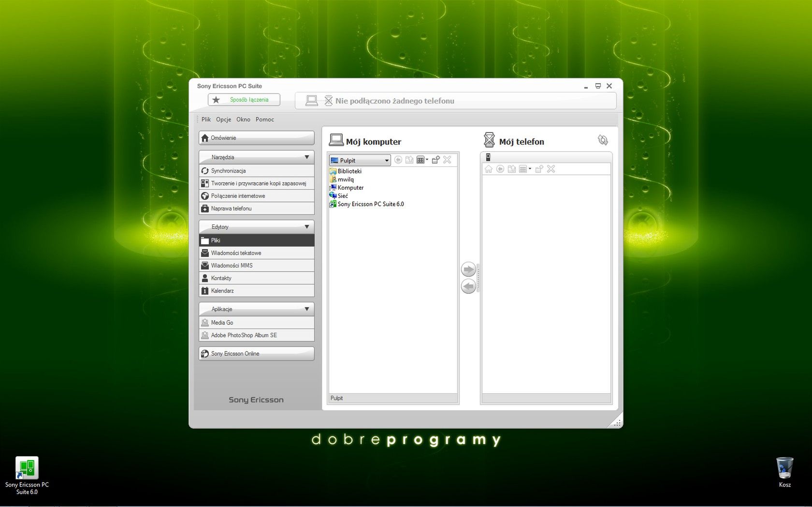Launch Adobe PhotoShop Album SE
The height and width of the screenshot is (507, 812).
click(x=257, y=335)
